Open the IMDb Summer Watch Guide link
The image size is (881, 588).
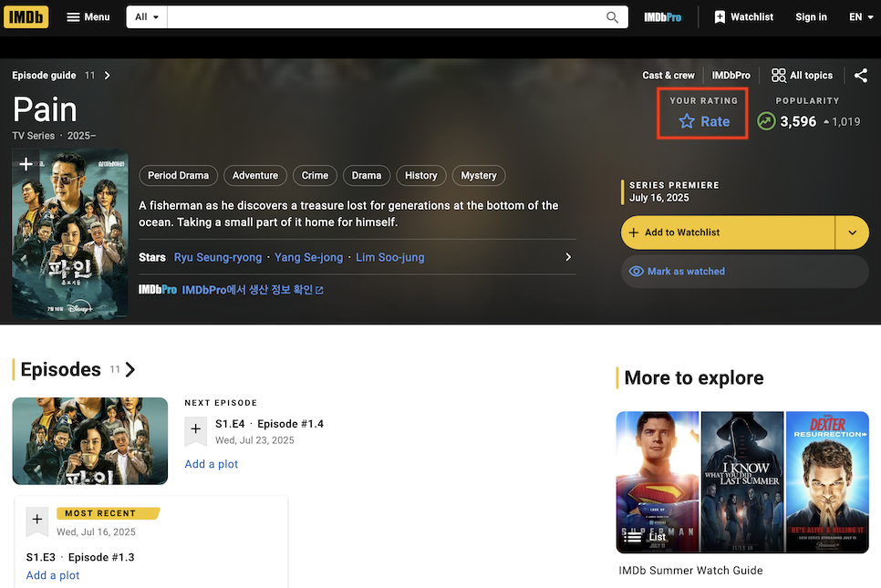[x=690, y=570]
